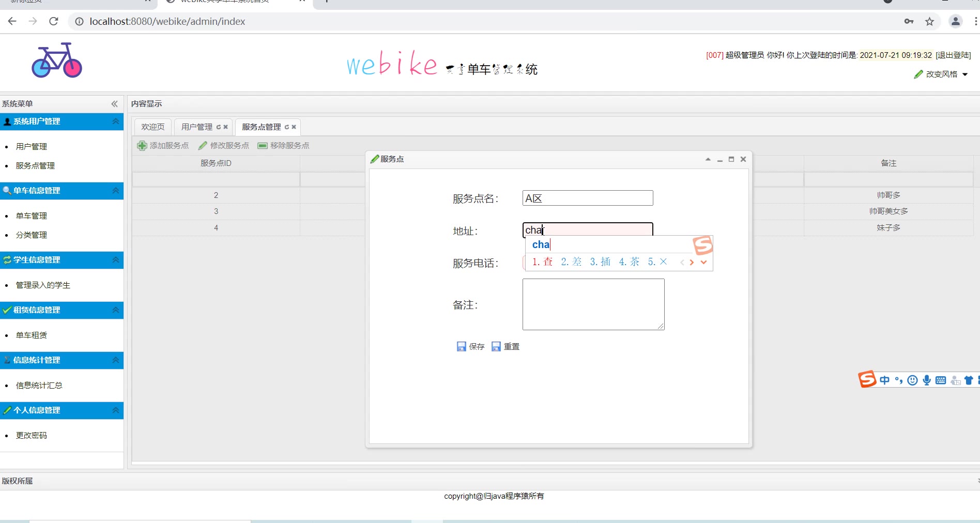The width and height of the screenshot is (980, 523).
Task: Click the browser back arrow
Action: (12, 21)
